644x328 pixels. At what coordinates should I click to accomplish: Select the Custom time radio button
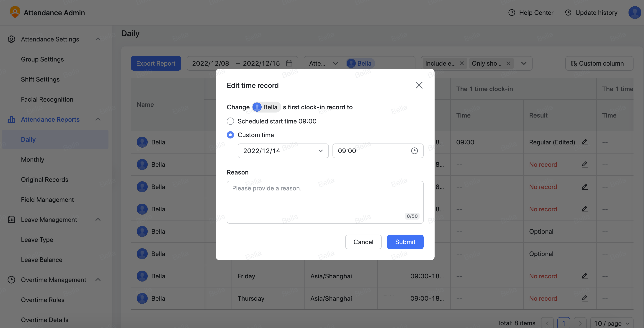(x=230, y=135)
